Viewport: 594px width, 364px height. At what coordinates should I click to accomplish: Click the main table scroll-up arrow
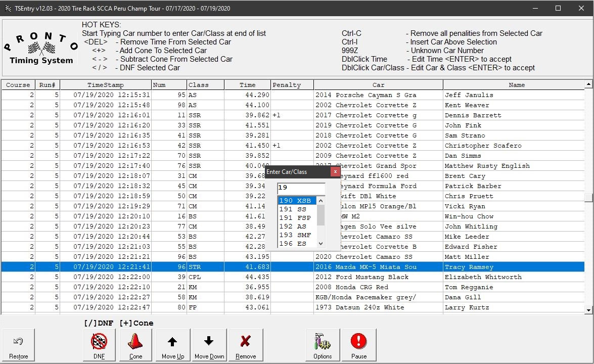click(588, 84)
